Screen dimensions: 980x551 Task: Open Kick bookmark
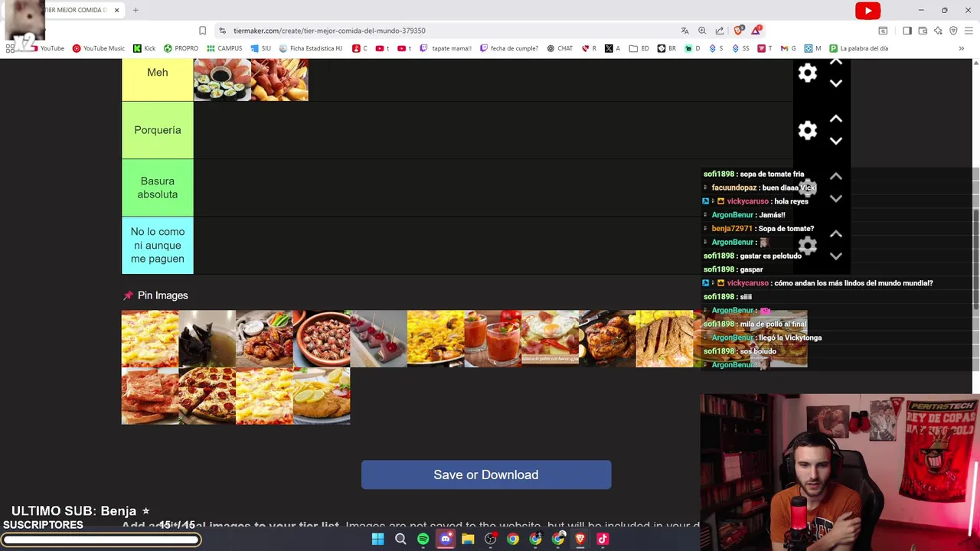coord(144,48)
